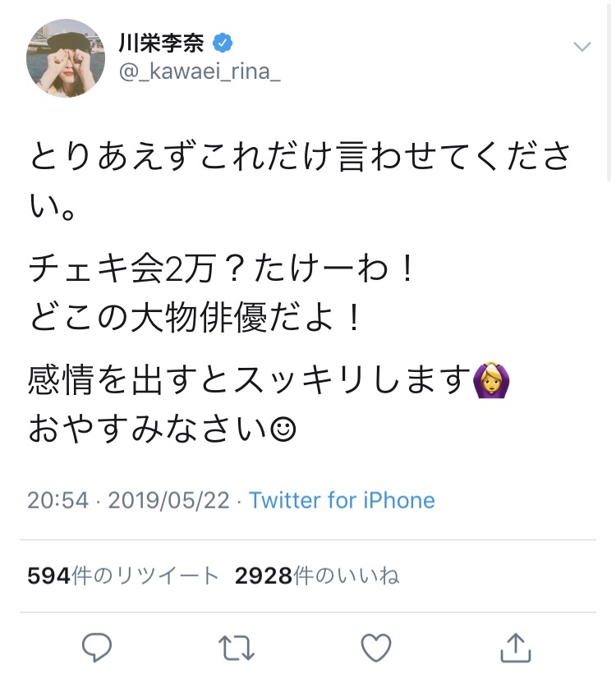Like the tweet with the heart icon
Viewport: 616px width, 684px height.
(376, 648)
